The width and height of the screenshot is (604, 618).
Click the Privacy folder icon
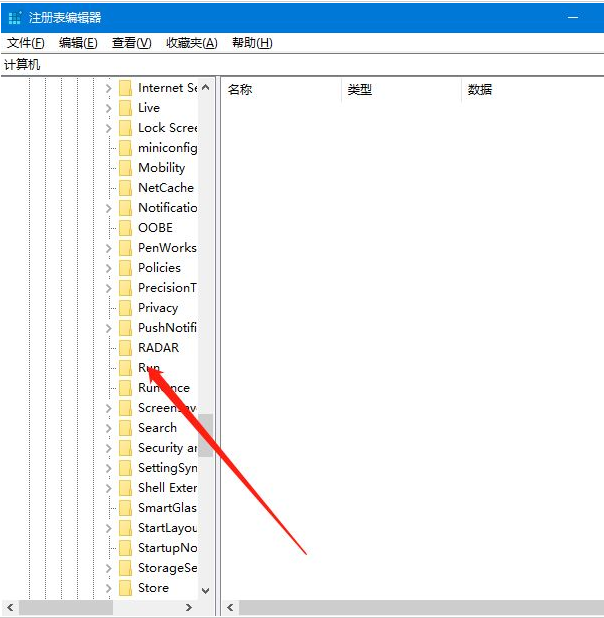coord(125,308)
